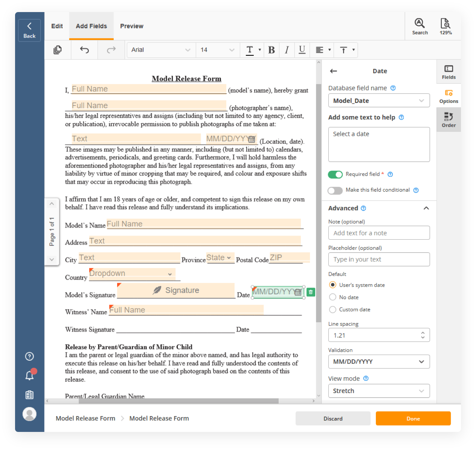Open the Validation MM/DD/YYYY dropdown
476x450 pixels.
click(378, 361)
